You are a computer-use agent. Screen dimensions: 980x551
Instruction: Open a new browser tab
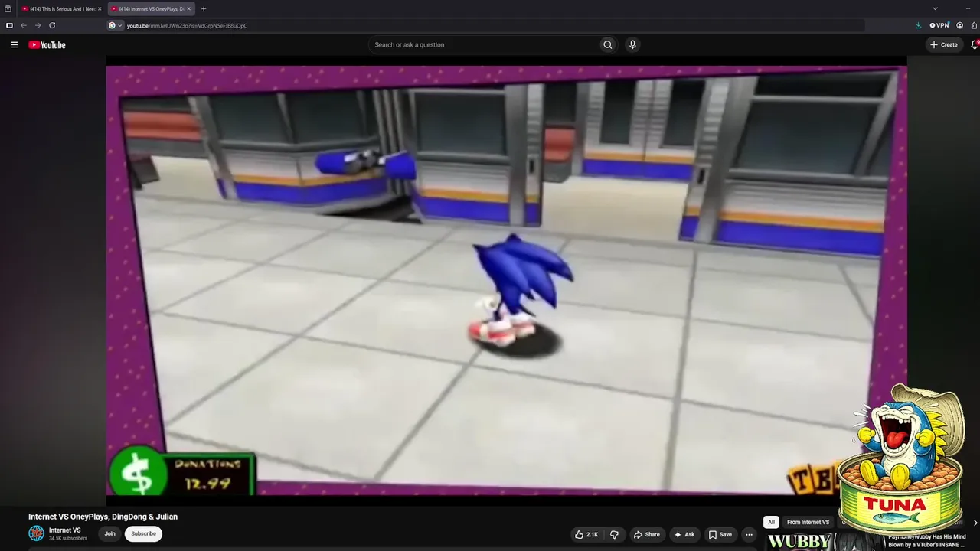point(204,9)
